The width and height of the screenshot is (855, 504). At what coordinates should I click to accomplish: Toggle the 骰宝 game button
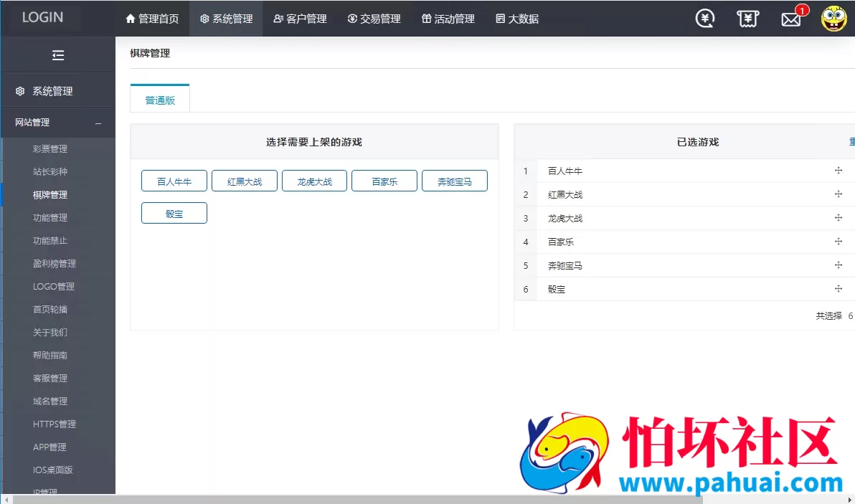pyautogui.click(x=174, y=213)
